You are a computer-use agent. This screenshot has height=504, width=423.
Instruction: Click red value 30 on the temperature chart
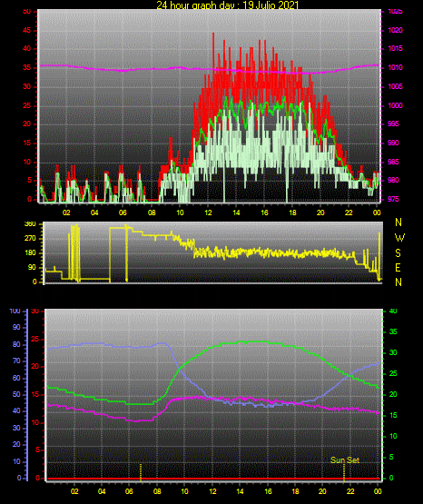34,311
